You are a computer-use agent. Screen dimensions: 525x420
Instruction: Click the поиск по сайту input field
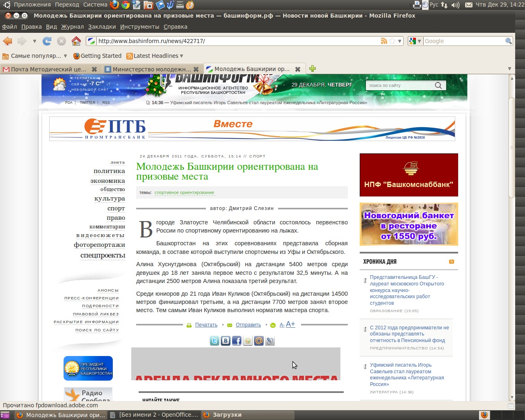click(400, 85)
